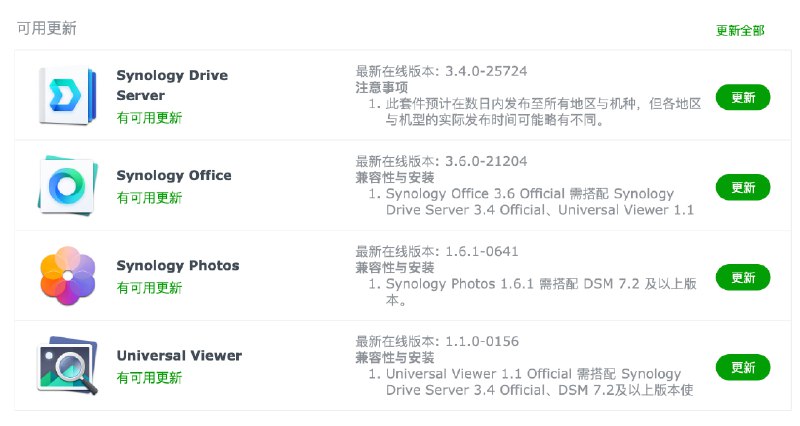This screenshot has height=426, width=800.
Task: Select the Synology Office title
Action: [x=174, y=175]
